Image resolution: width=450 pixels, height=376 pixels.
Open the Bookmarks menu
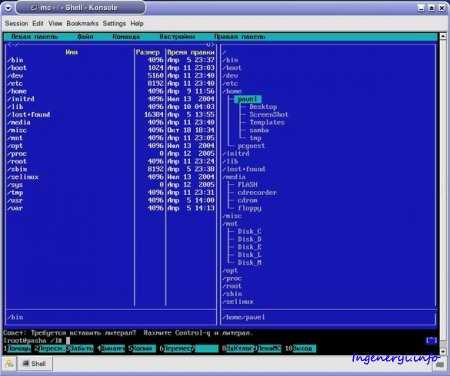coord(82,23)
